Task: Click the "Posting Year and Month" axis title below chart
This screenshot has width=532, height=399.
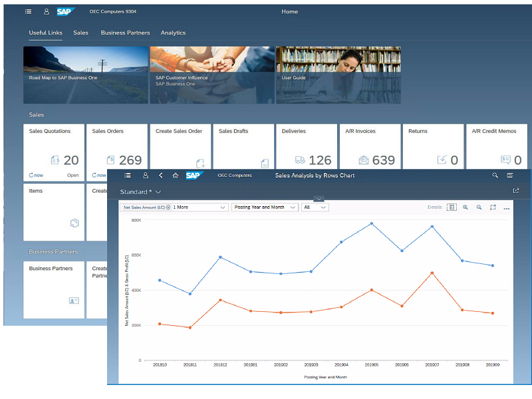Action: (325, 377)
